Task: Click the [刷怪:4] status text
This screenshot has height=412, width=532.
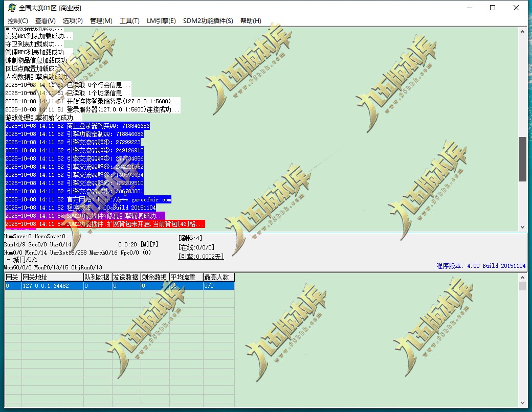Action: (x=190, y=238)
